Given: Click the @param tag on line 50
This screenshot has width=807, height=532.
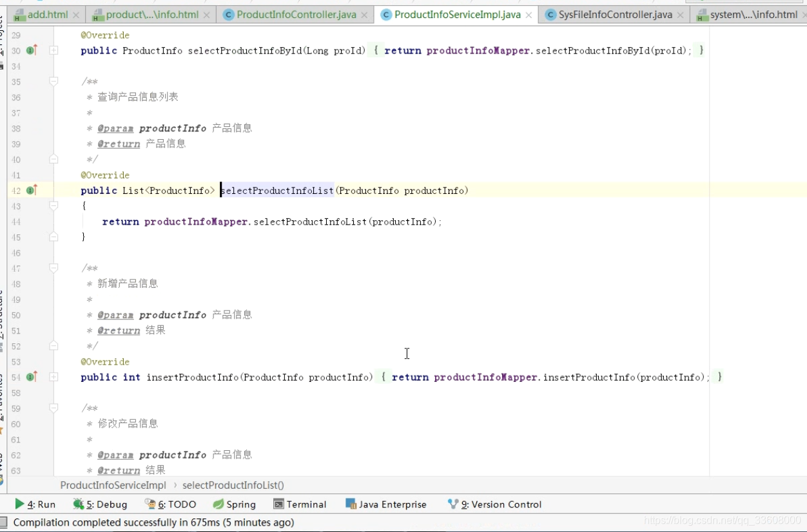Looking at the screenshot, I should [115, 315].
